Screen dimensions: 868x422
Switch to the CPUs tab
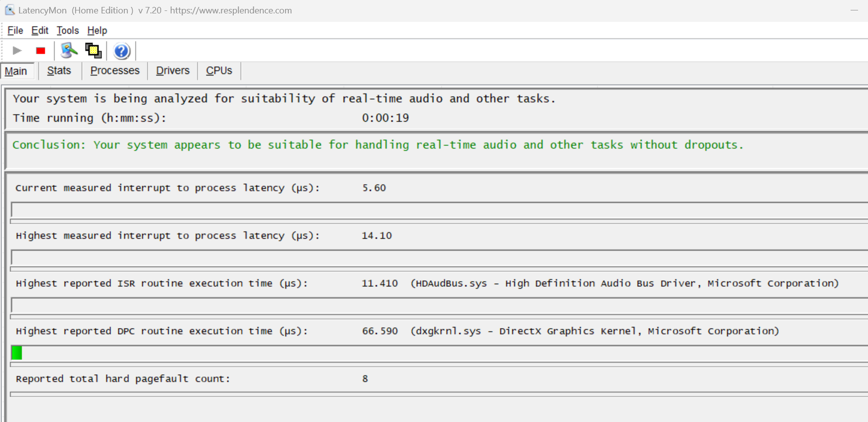(x=219, y=71)
